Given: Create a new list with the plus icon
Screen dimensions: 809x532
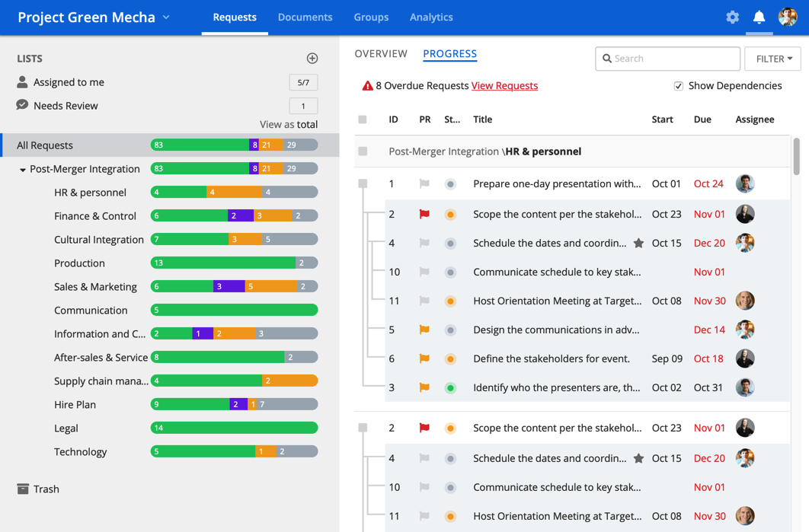Looking at the screenshot, I should coord(312,58).
